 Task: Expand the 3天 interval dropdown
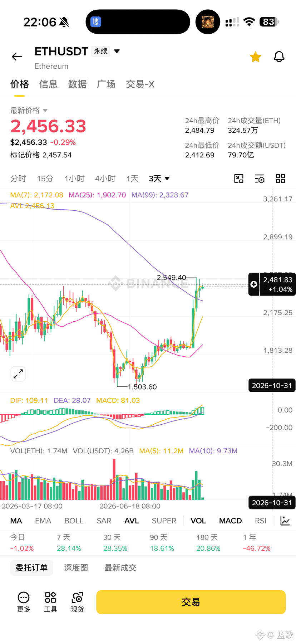pos(159,179)
